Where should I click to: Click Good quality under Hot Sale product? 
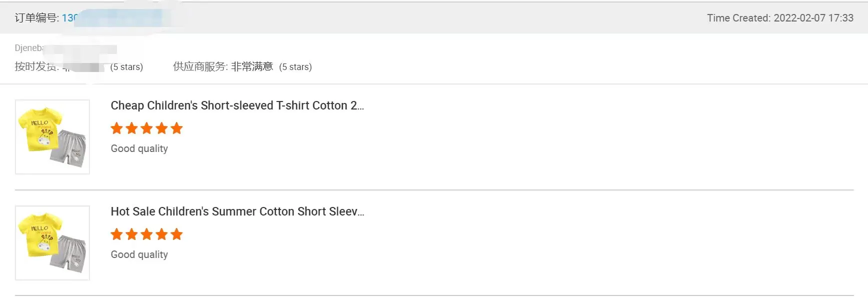(x=139, y=254)
